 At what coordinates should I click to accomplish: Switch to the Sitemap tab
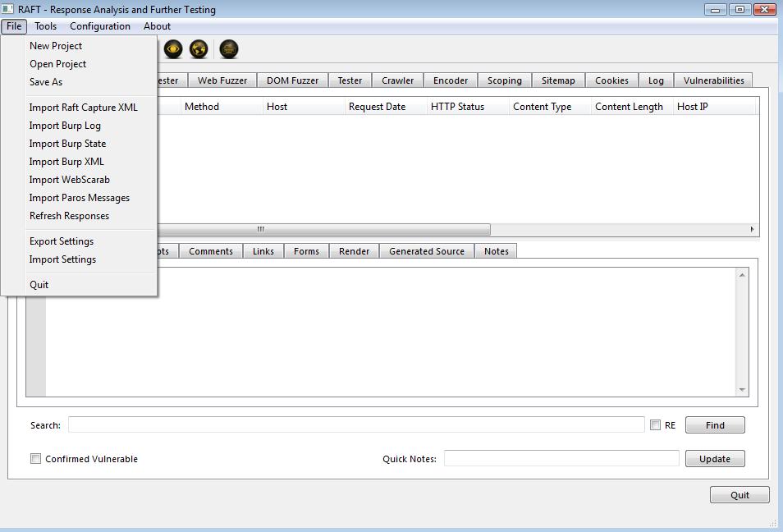tap(558, 80)
